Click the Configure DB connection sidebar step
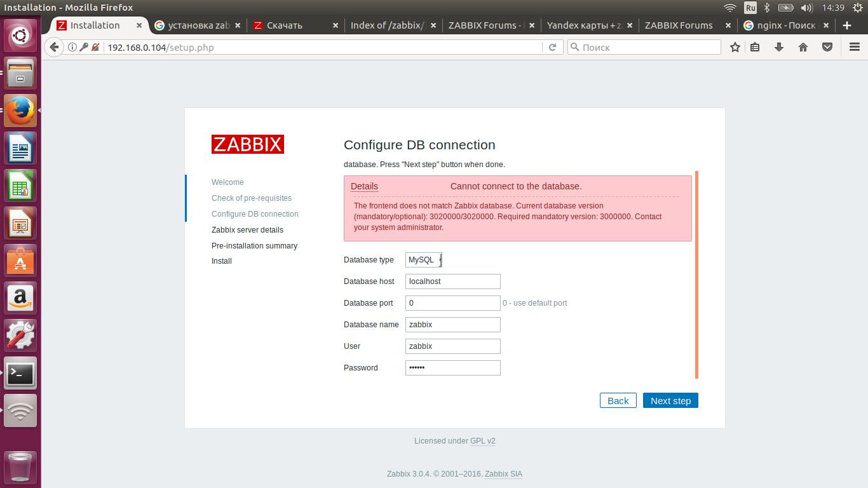Viewport: 868px width, 488px height. click(255, 214)
